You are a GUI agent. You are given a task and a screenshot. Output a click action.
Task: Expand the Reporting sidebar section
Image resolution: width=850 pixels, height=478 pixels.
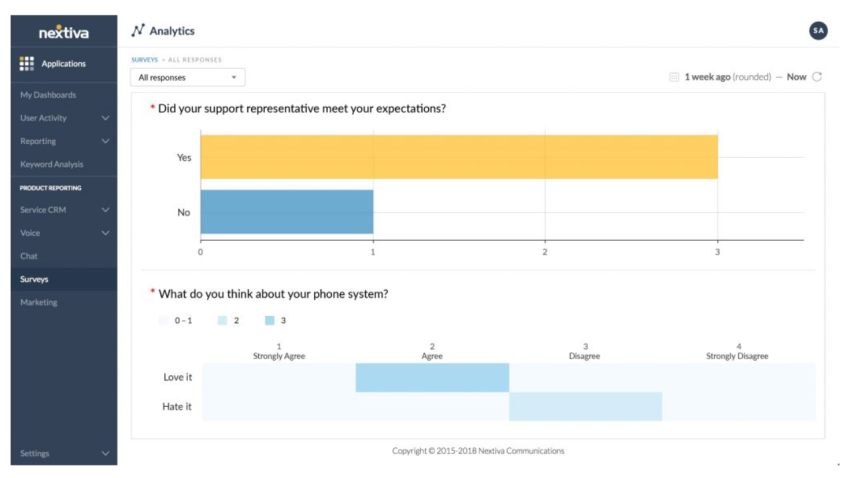[x=106, y=141]
